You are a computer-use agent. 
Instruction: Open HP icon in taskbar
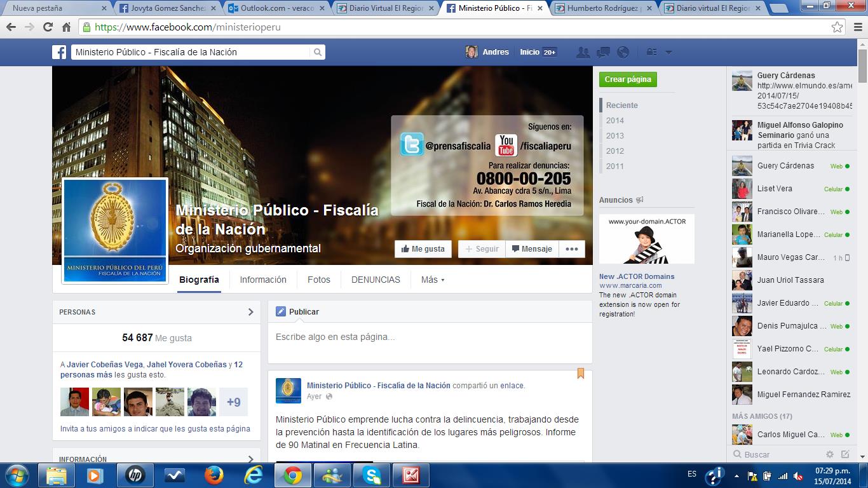(135, 475)
